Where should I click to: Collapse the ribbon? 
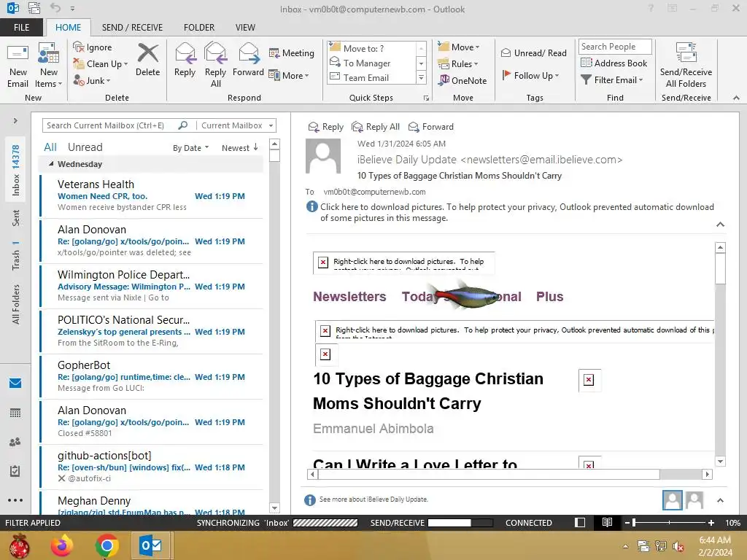736,98
